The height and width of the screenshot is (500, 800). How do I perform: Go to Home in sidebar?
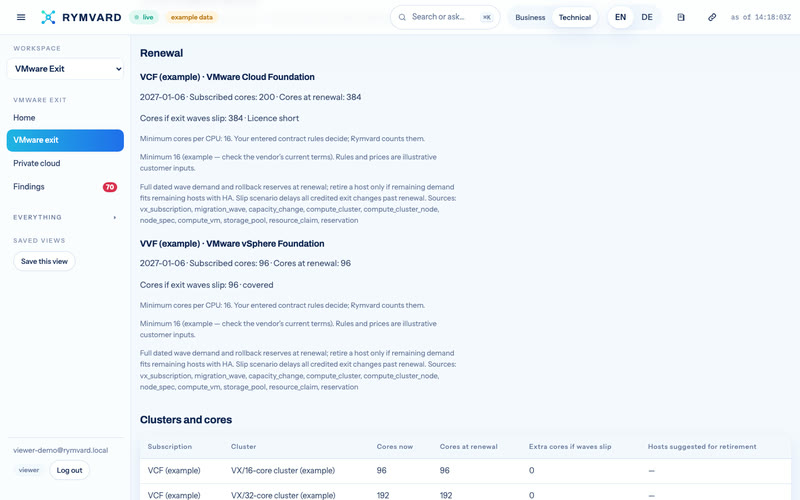coord(65,118)
